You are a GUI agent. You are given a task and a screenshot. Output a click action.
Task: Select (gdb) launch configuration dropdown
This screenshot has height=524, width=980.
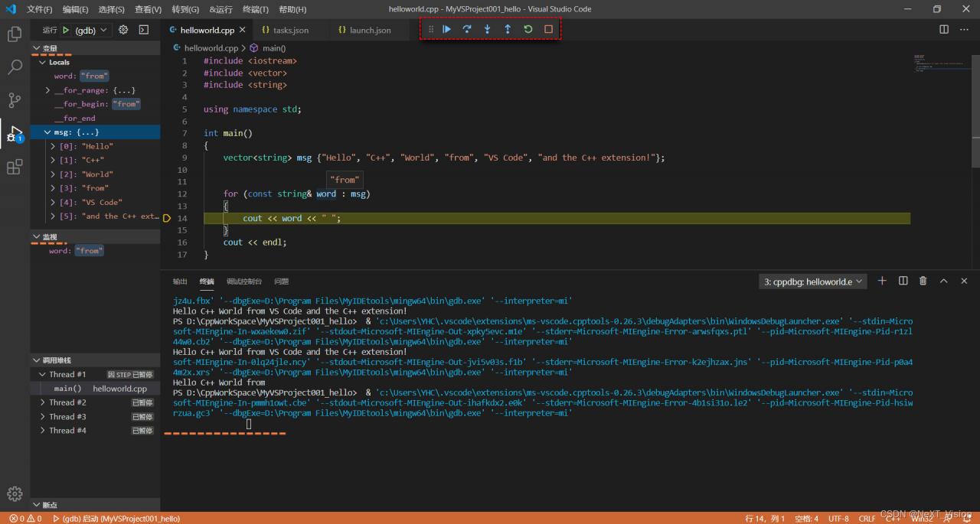(x=91, y=30)
